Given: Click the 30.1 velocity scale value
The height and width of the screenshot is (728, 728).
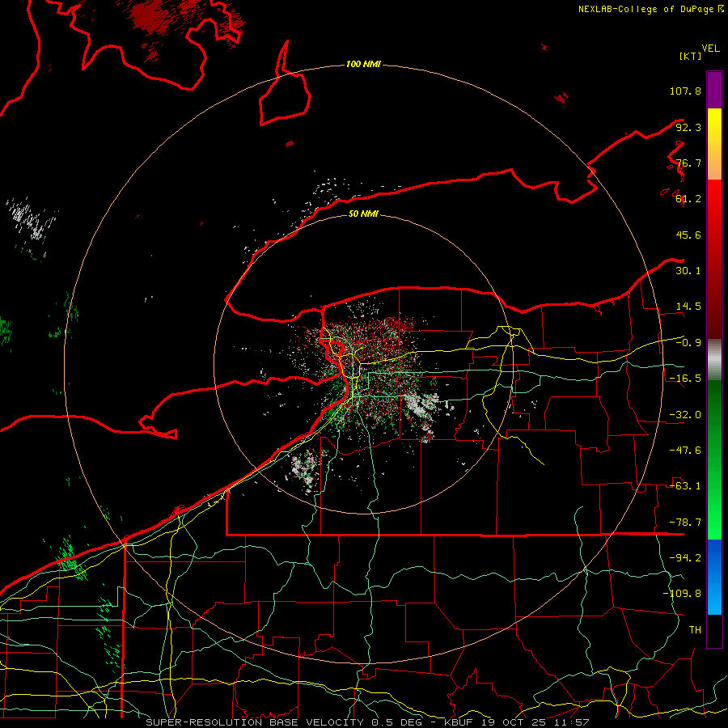Looking at the screenshot, I should tap(688, 271).
